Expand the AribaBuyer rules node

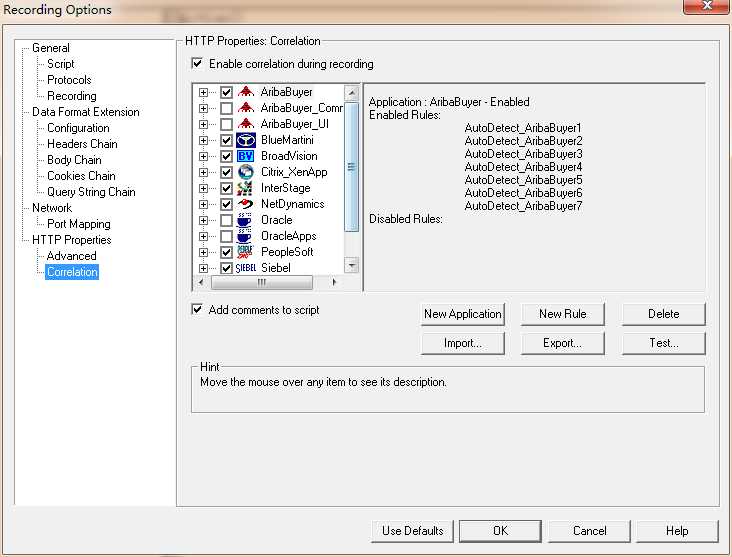(x=203, y=92)
